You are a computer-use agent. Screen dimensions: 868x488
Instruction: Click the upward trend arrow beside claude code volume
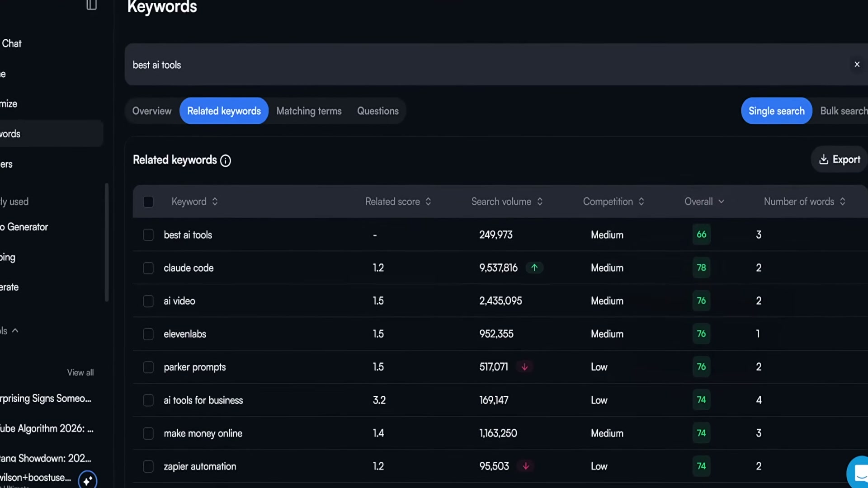[535, 267]
